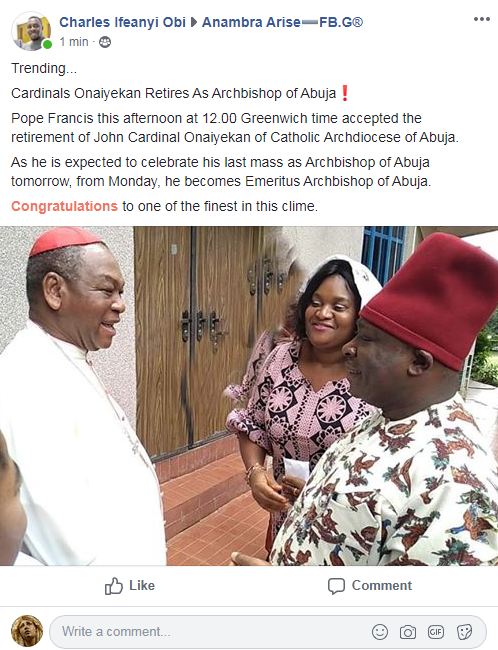Open the post photo of the Cardinal
498x650 pixels.
click(249, 396)
